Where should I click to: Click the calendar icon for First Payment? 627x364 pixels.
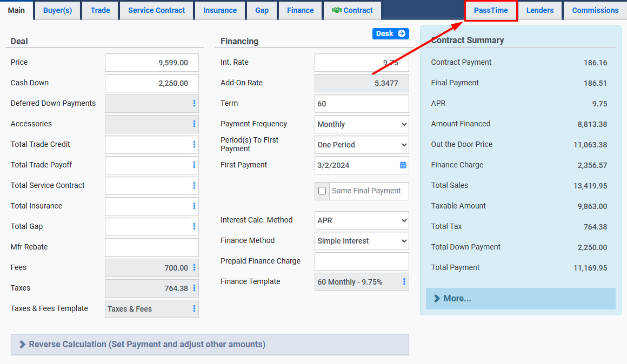(403, 165)
